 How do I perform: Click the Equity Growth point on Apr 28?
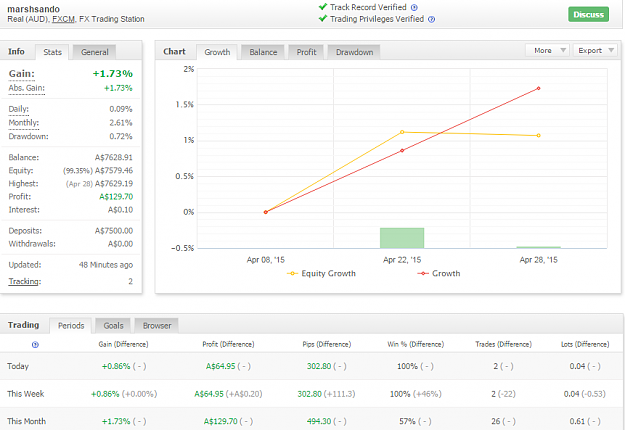[x=539, y=135]
